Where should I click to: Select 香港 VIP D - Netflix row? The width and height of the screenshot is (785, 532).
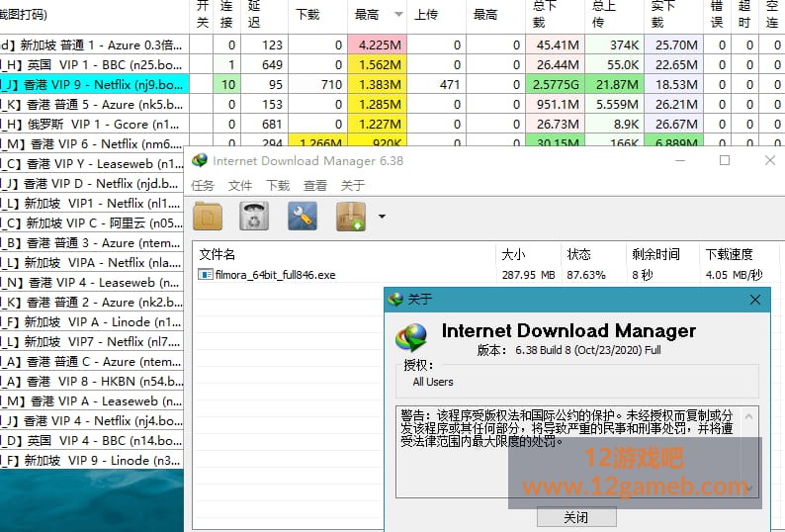(92, 183)
